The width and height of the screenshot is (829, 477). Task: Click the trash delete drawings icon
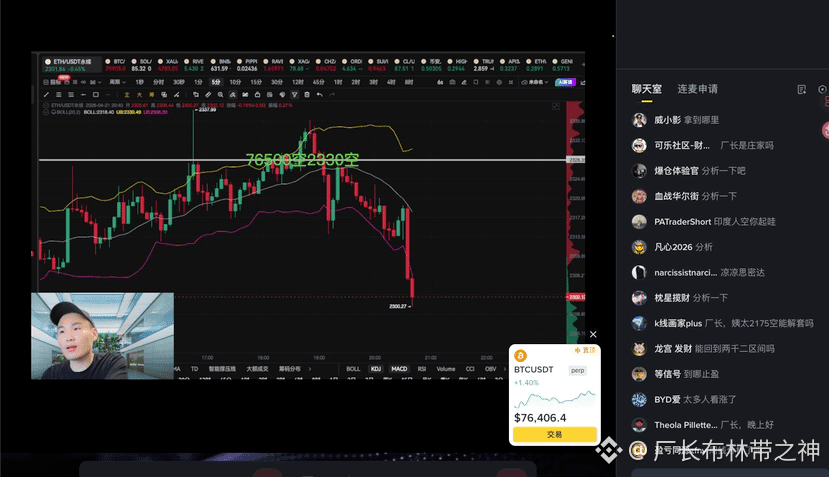coord(307,95)
